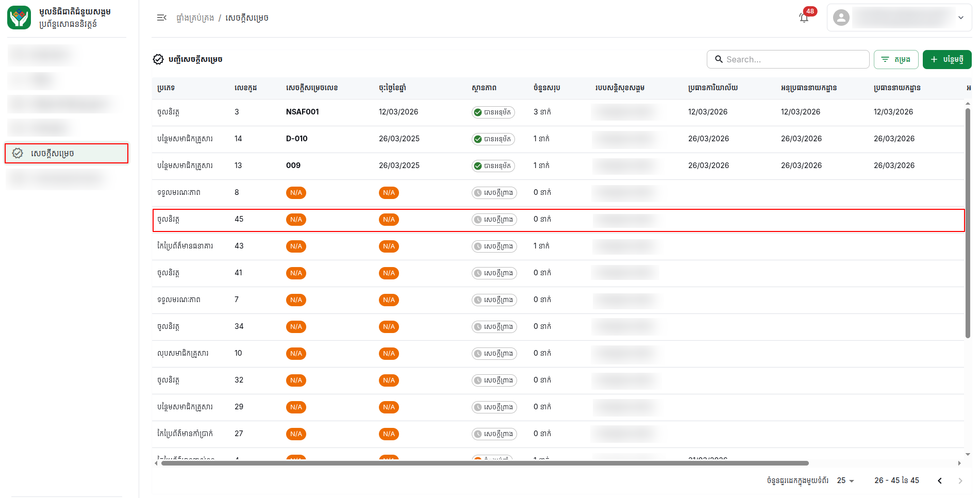Click decision number NSAF001
Viewport: 980px width, 498px height.
tap(303, 112)
